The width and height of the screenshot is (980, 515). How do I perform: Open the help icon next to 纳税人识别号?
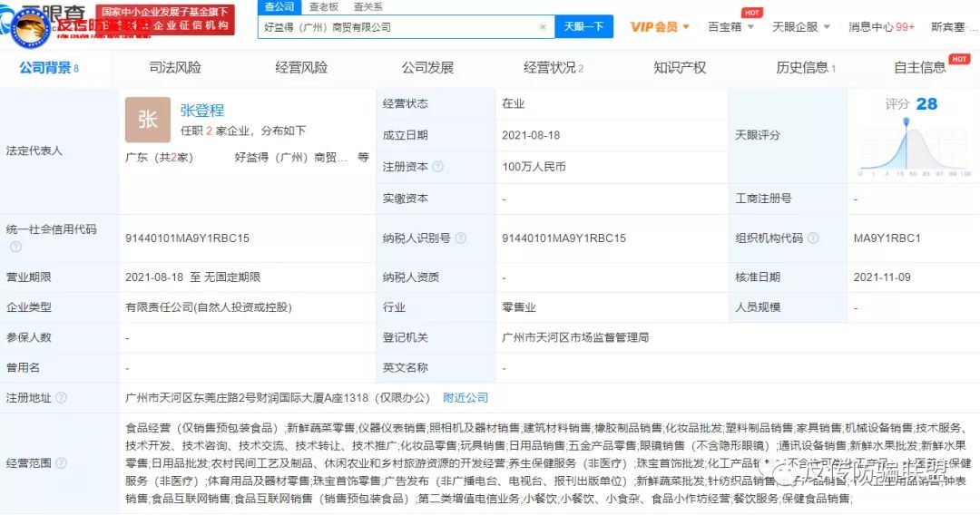tap(461, 238)
